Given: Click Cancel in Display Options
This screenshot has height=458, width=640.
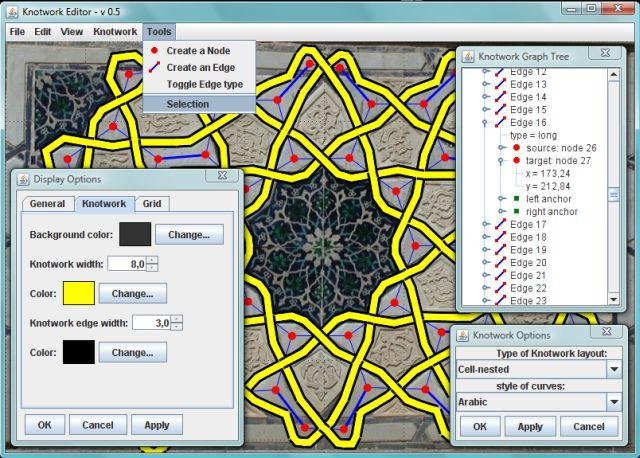Looking at the screenshot, I should (98, 425).
